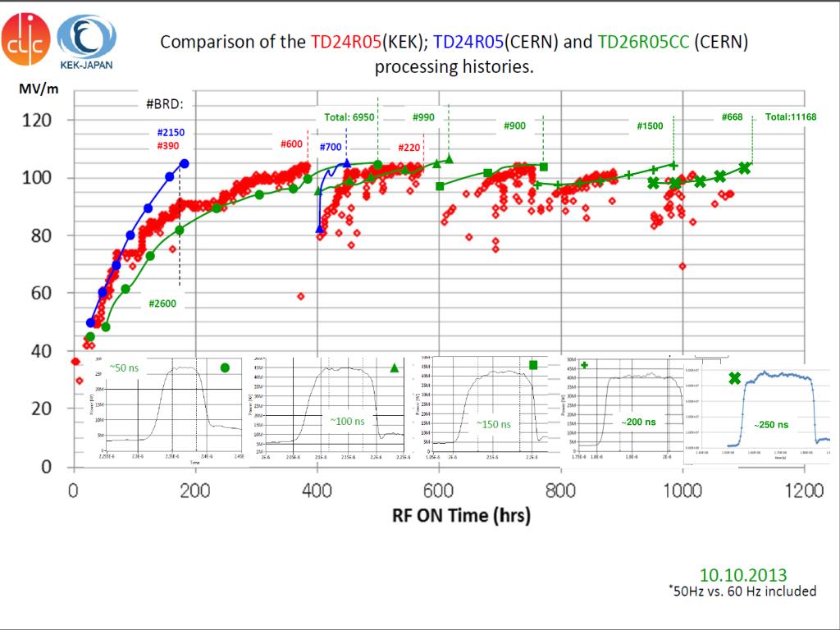Click the x-axis value 600
The height and width of the screenshot is (630, 840).
(439, 491)
